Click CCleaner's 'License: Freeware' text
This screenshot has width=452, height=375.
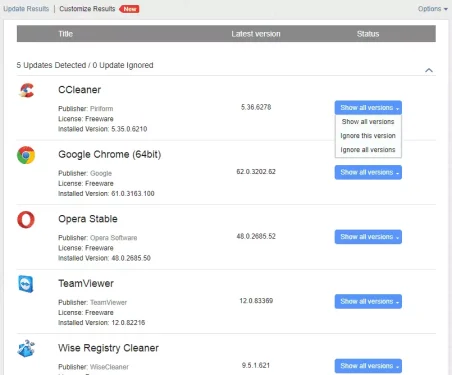pyautogui.click(x=86, y=119)
